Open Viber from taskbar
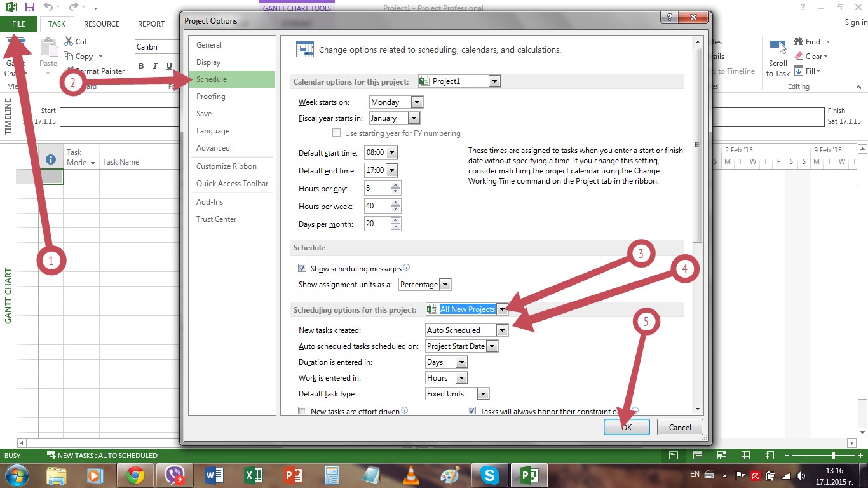 174,475
